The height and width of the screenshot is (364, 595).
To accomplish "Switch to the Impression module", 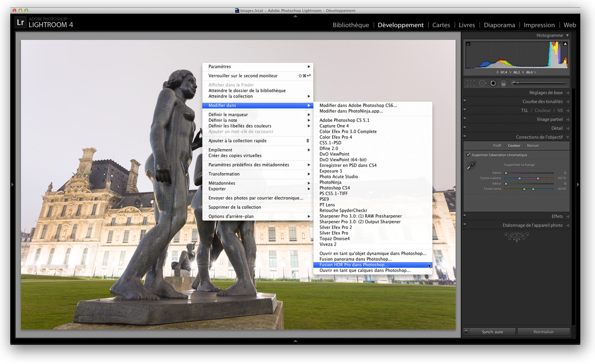I will (539, 25).
